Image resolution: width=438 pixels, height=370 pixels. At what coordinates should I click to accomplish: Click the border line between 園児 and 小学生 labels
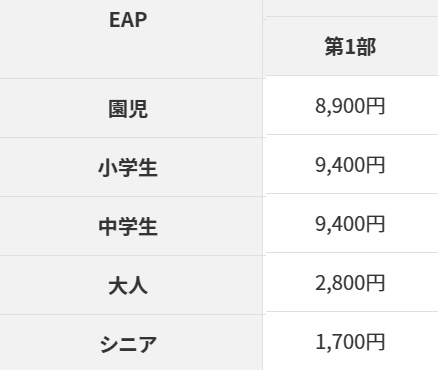tap(131, 137)
